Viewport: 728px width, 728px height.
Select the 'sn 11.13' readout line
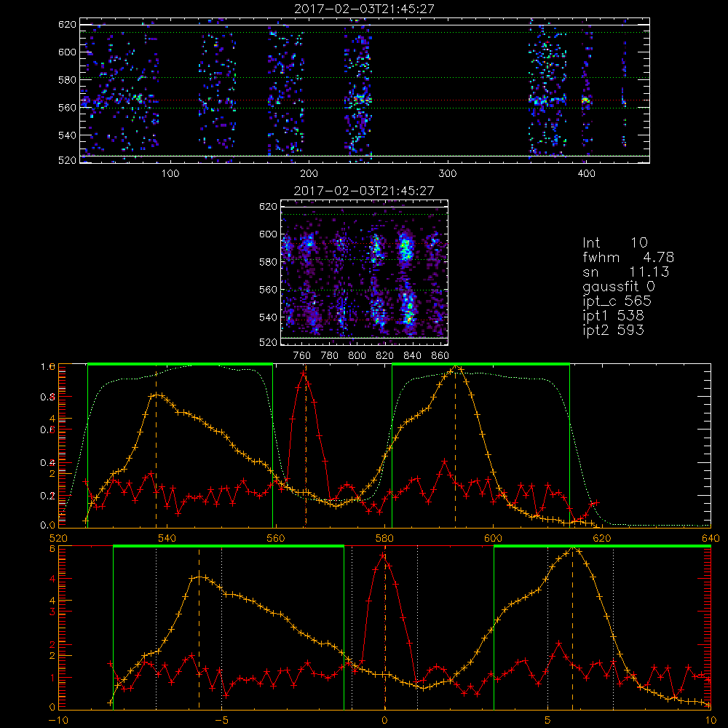coord(626,272)
